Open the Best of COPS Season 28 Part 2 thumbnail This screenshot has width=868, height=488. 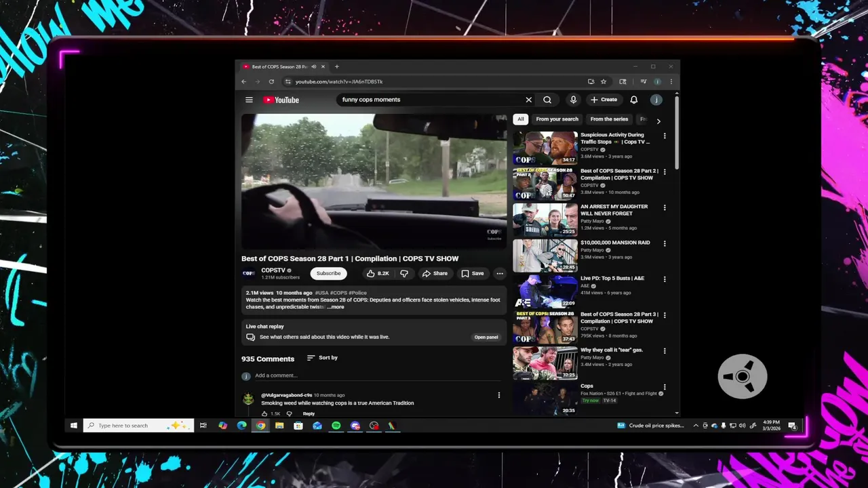pyautogui.click(x=545, y=183)
